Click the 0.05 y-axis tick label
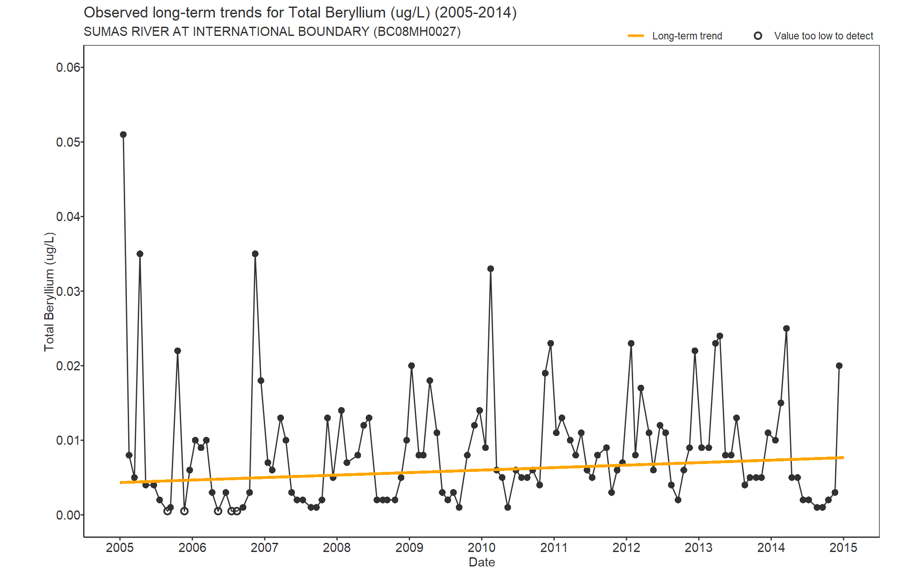The image size is (924, 573). 68,142
